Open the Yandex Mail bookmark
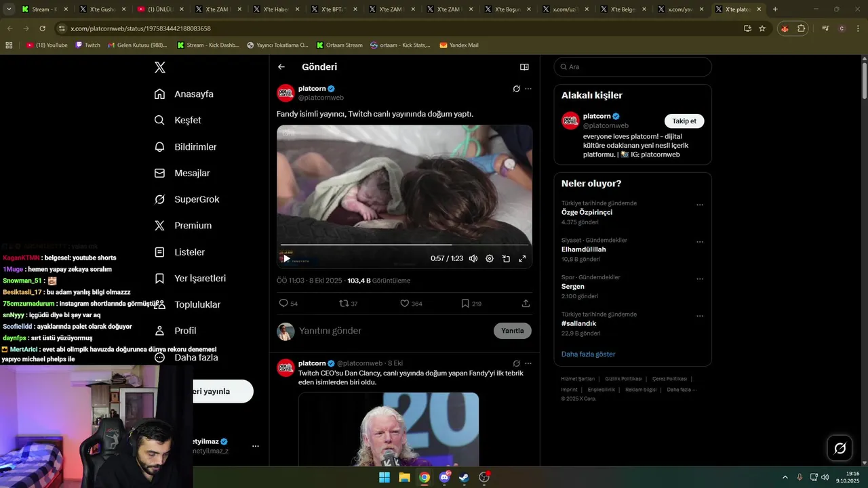The image size is (868, 488). tap(459, 45)
